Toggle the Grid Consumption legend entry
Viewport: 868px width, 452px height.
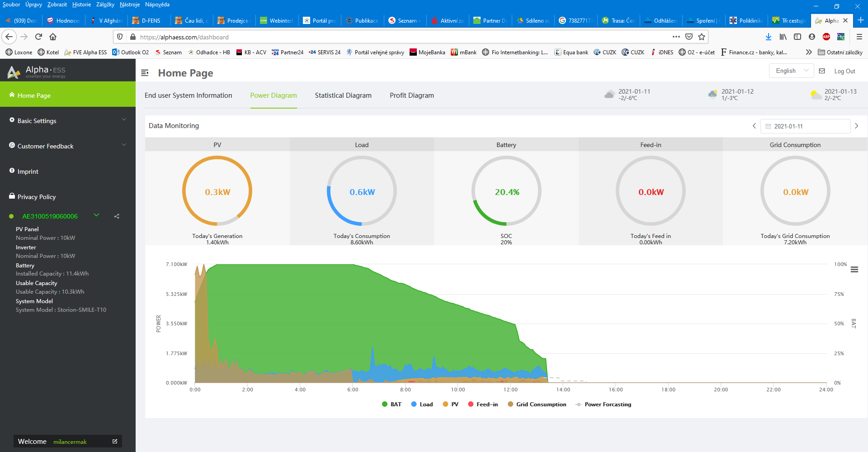pyautogui.click(x=537, y=404)
